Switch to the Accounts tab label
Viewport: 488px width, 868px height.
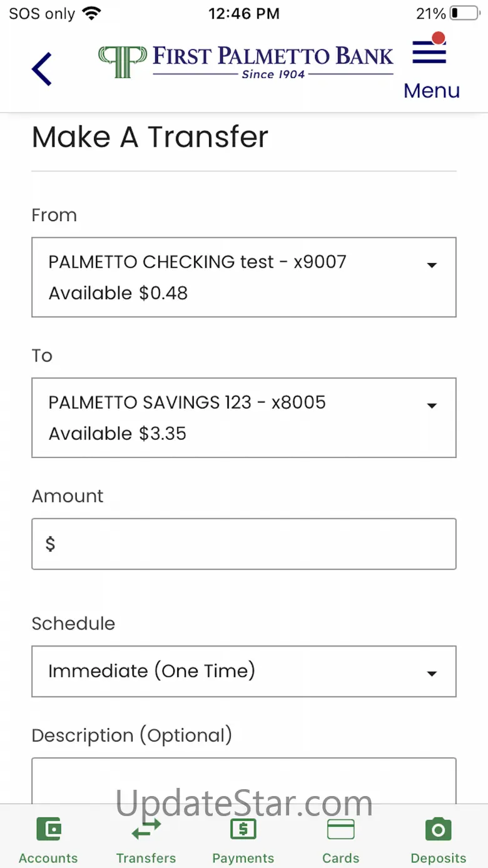(x=49, y=858)
